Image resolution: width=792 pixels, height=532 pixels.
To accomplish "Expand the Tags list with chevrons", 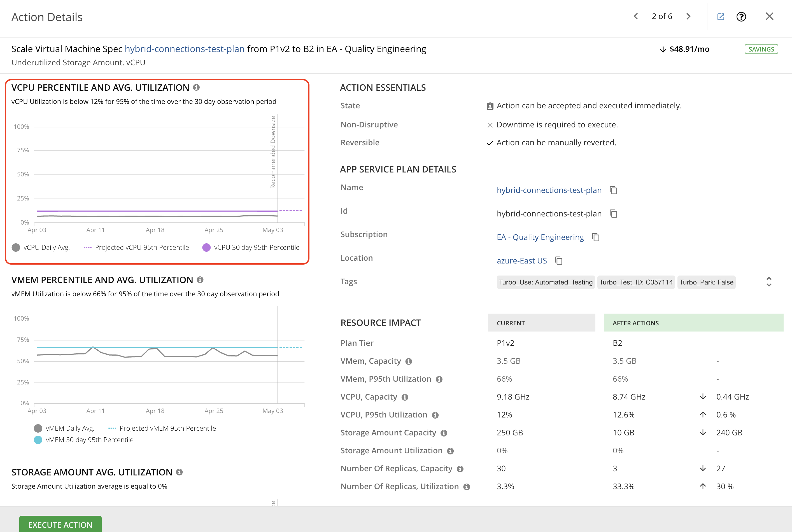I will tap(769, 282).
